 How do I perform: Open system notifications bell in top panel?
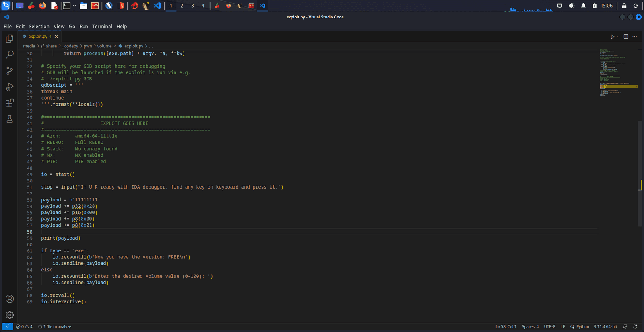point(583,6)
